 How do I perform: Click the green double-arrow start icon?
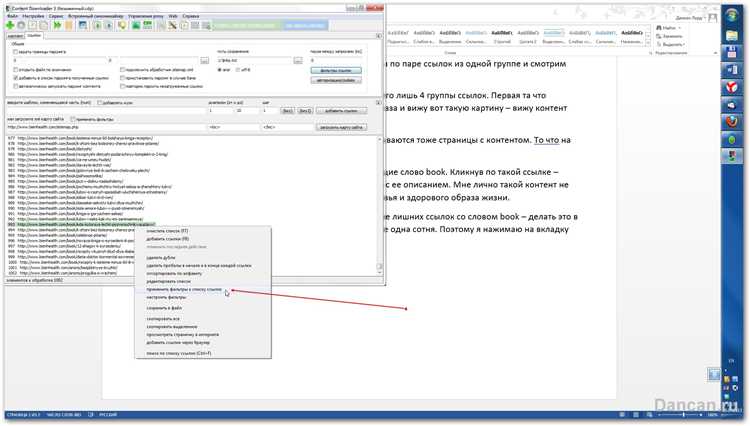tap(57, 25)
